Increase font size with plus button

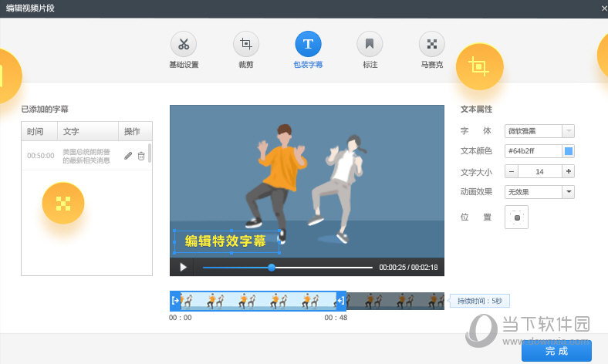click(569, 171)
